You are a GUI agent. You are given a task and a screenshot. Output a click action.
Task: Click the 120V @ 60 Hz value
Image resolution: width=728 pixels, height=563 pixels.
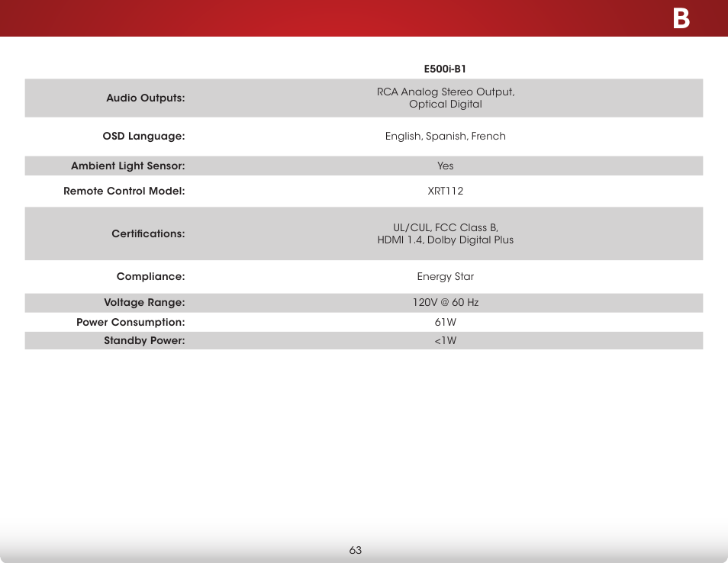click(x=445, y=302)
